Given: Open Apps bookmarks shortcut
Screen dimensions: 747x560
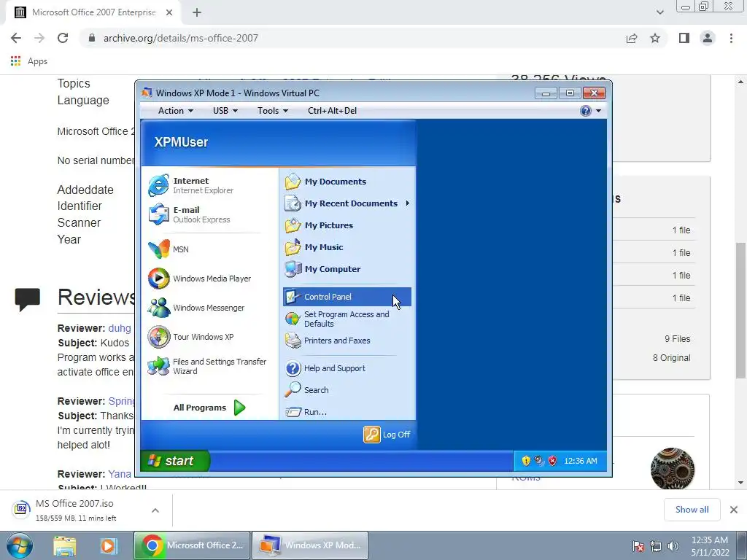Looking at the screenshot, I should click(28, 61).
